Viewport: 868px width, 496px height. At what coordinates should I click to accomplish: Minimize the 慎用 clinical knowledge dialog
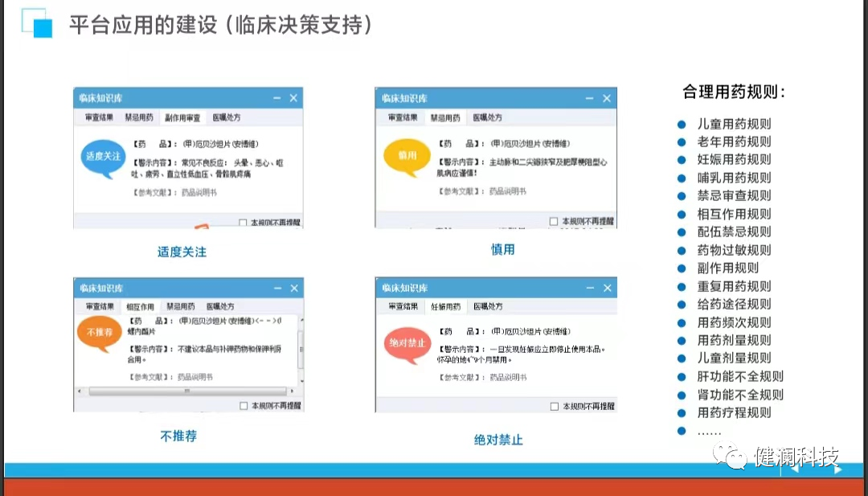pyautogui.click(x=591, y=99)
